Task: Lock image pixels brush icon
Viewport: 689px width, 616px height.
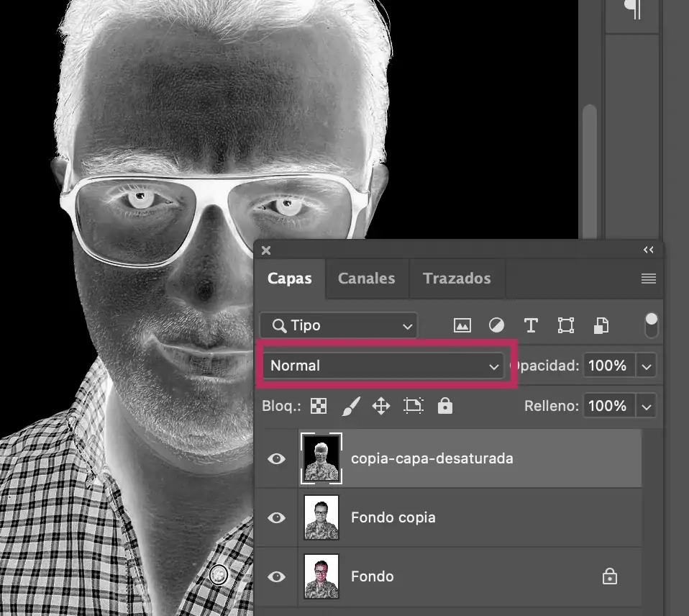Action: coord(351,406)
